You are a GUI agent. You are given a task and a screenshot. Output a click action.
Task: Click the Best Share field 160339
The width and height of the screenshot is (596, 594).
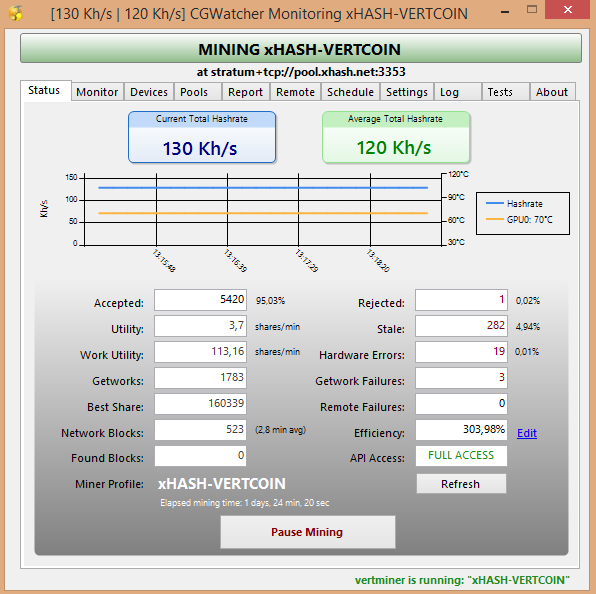[x=200, y=404]
